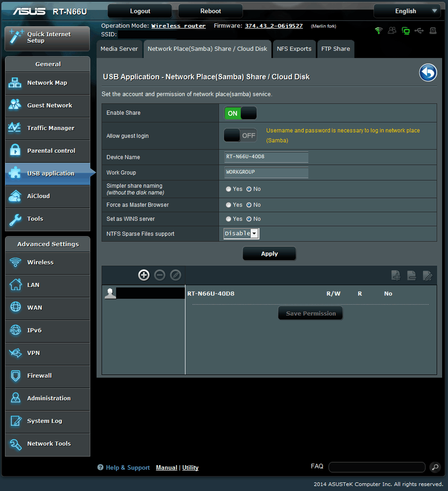Open the Help & Support link
The width and height of the screenshot is (448, 491).
click(x=128, y=468)
